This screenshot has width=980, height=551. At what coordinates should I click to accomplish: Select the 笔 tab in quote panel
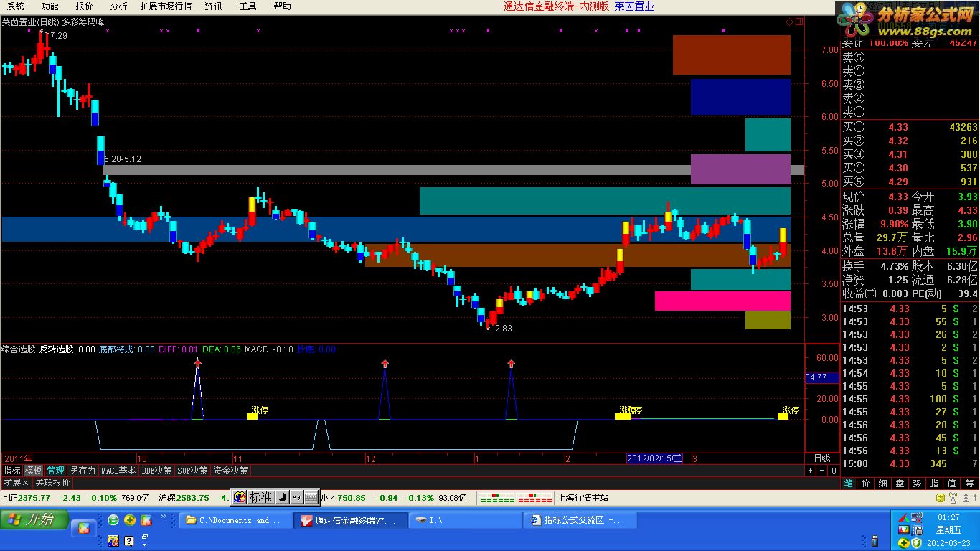pyautogui.click(x=849, y=484)
